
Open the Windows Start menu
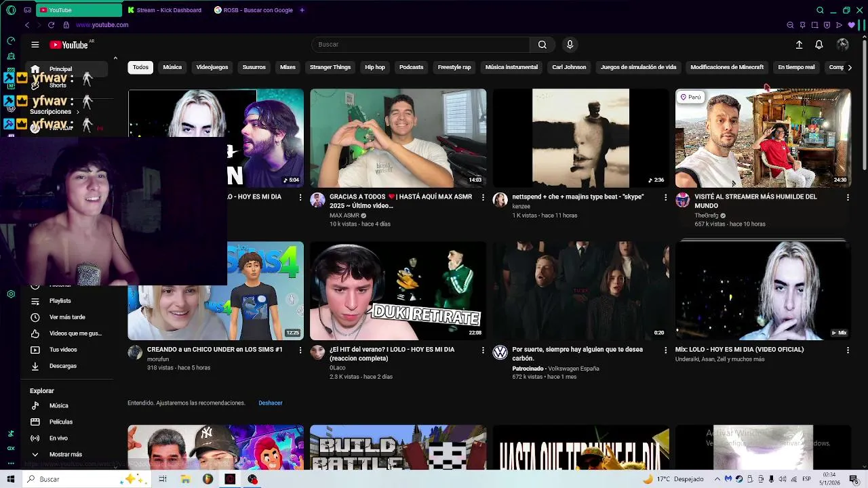coord(10,479)
